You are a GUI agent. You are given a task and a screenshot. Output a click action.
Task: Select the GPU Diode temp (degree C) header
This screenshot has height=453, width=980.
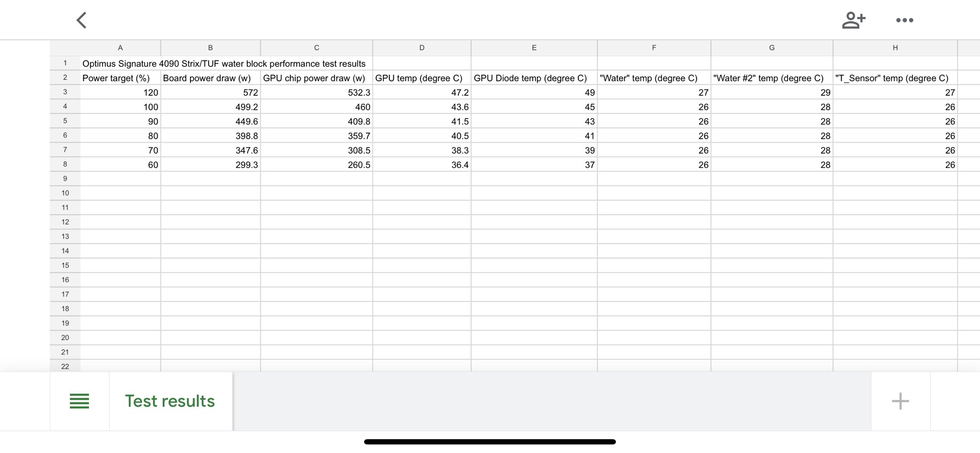click(534, 78)
